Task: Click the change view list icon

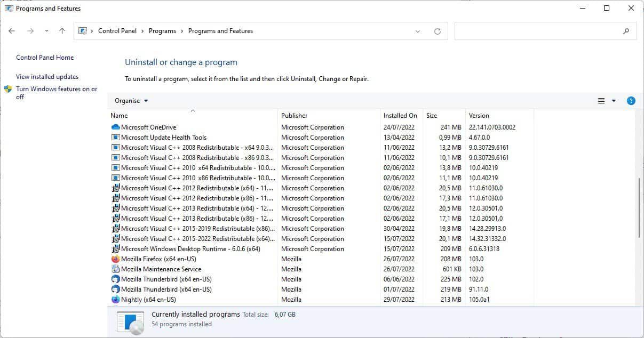Action: (601, 101)
